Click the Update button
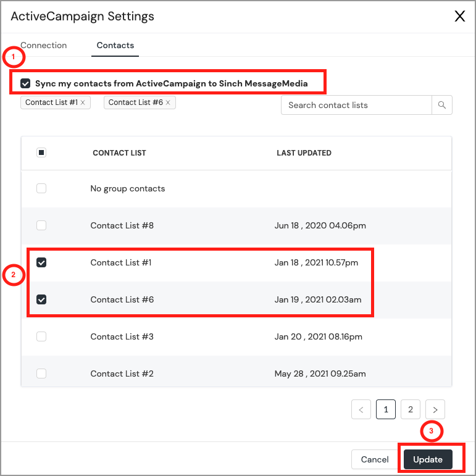The width and height of the screenshot is (476, 476). (428, 459)
